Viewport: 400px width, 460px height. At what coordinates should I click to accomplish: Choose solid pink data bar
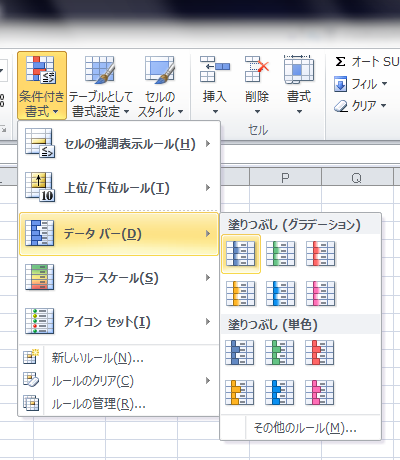(319, 393)
